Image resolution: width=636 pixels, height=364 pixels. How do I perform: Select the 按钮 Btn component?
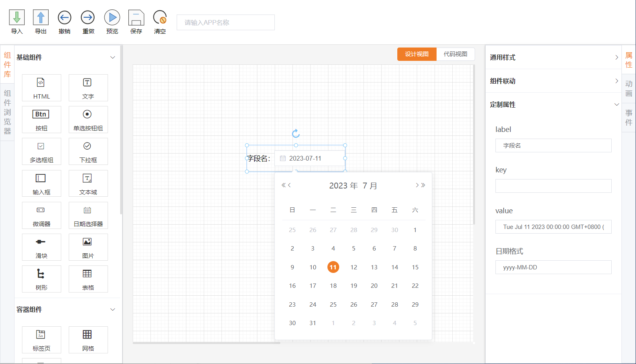(x=42, y=119)
